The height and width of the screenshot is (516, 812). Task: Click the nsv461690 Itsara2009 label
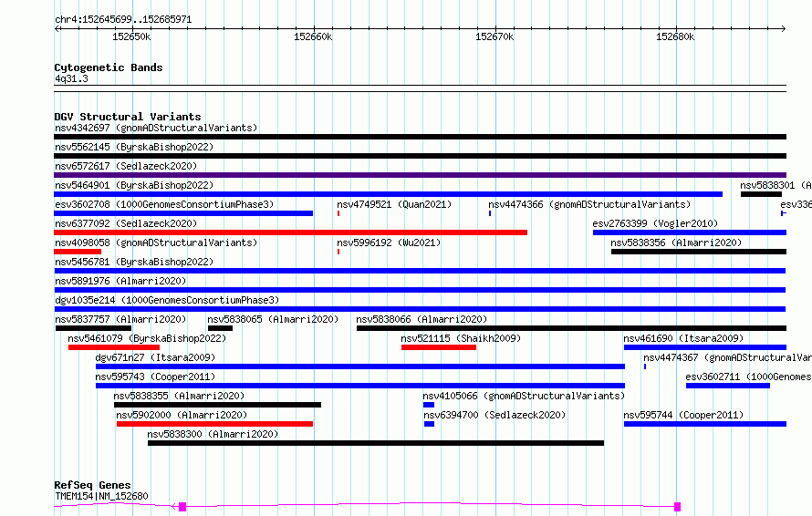coord(683,338)
